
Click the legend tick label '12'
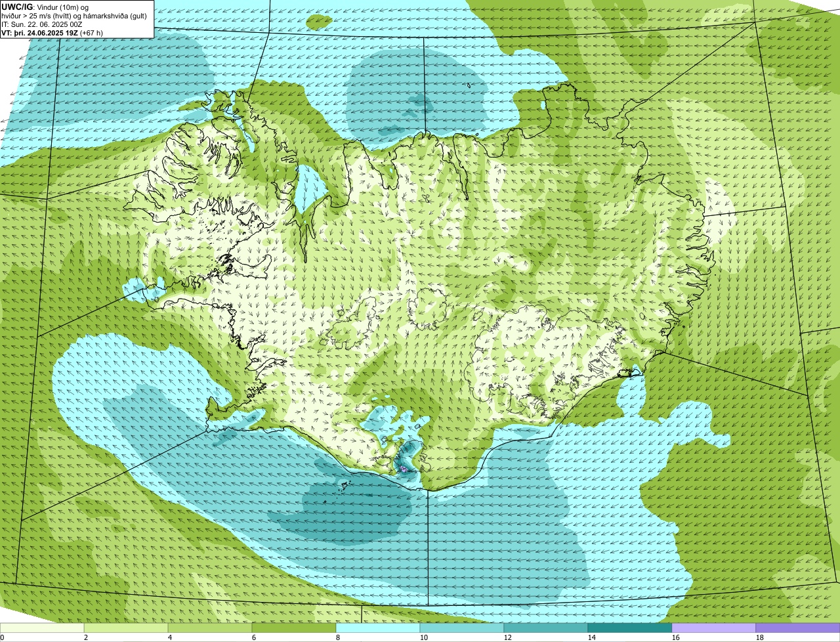pyautogui.click(x=507, y=637)
